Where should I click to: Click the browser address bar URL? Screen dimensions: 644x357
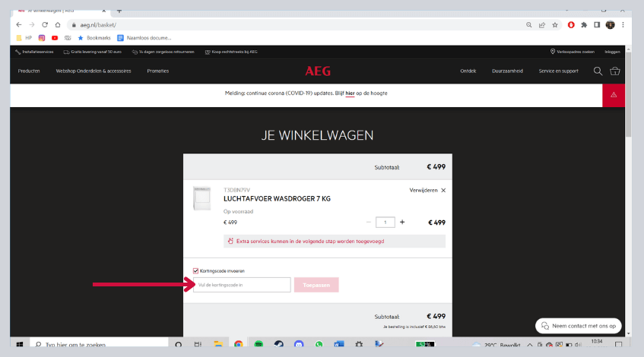coord(98,25)
